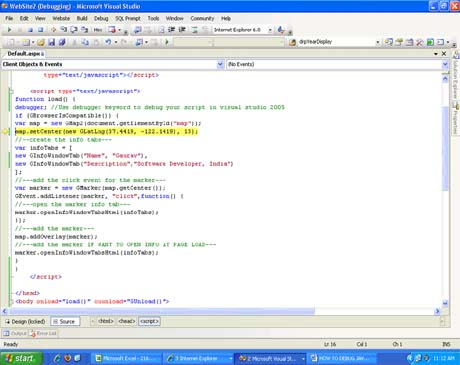The height and width of the screenshot is (365, 460).
Task: Switch to Source view
Action: [65, 322]
